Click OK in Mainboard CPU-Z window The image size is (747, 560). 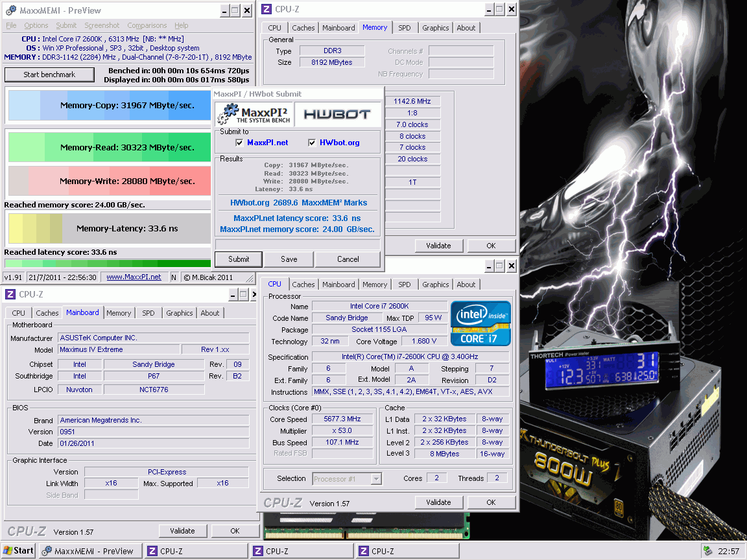tap(235, 530)
